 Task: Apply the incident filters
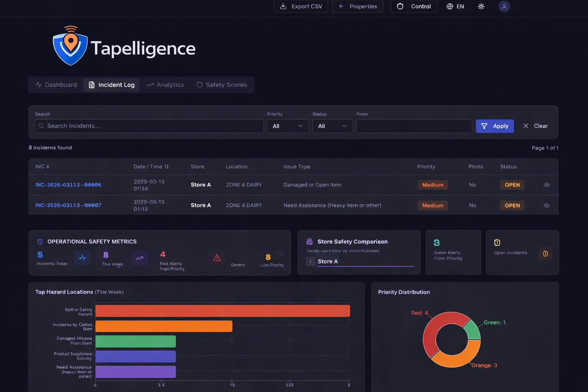(x=495, y=126)
